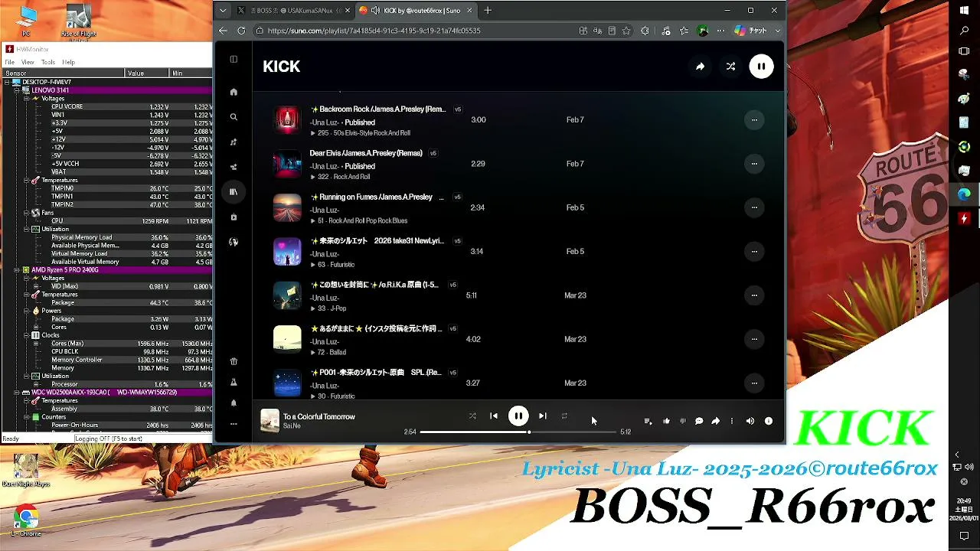The height and width of the screenshot is (551, 980).
Task: Dislike the playing song with thumbs down
Action: pyautogui.click(x=683, y=421)
